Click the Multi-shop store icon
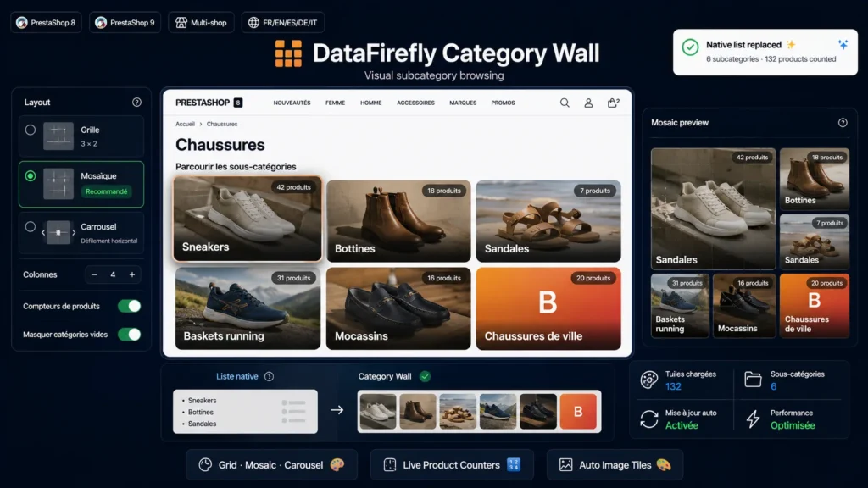The width and height of the screenshot is (868, 488). (181, 23)
